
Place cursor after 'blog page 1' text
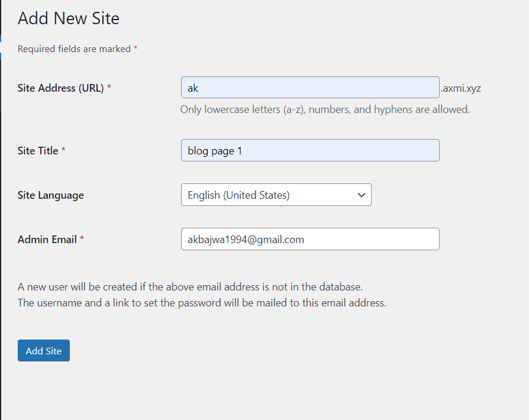(x=243, y=150)
